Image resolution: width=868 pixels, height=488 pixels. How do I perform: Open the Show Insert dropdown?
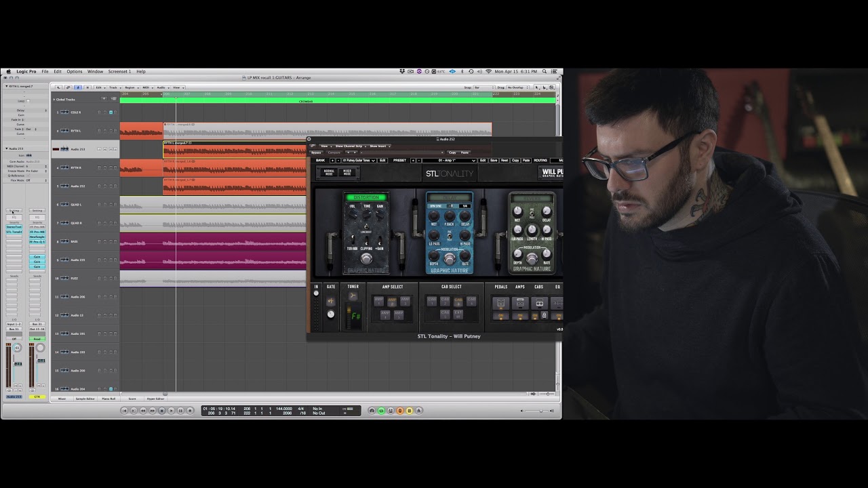tap(379, 146)
